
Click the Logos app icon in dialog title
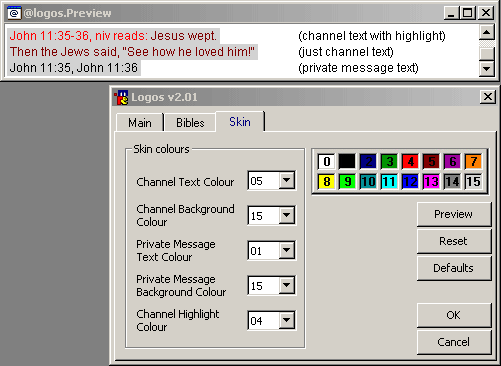coord(121,97)
